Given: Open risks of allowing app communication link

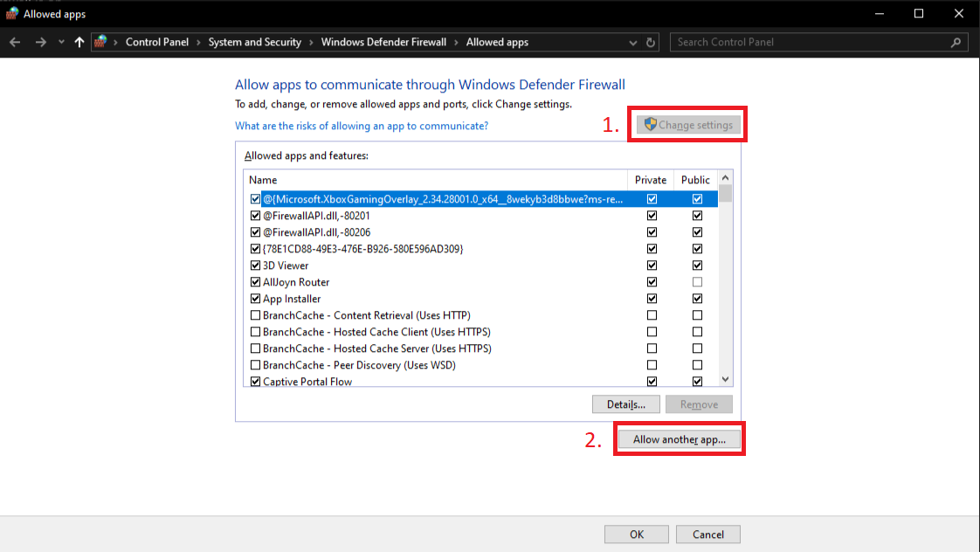Looking at the screenshot, I should click(361, 125).
